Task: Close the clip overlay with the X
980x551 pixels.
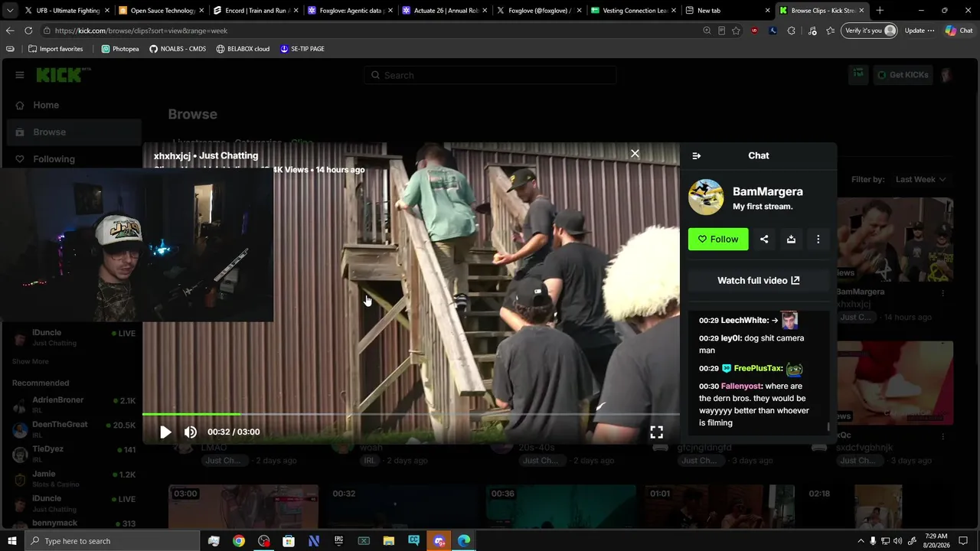Action: pyautogui.click(x=635, y=154)
